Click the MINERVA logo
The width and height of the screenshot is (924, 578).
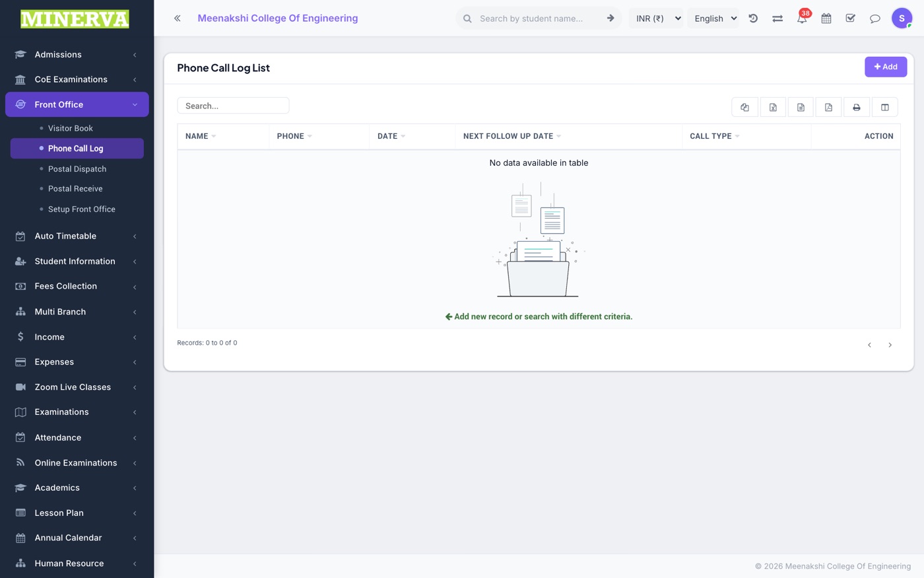click(75, 18)
